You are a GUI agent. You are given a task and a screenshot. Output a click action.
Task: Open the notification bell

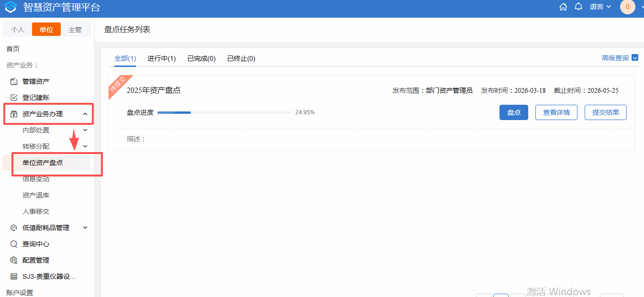point(578,7)
